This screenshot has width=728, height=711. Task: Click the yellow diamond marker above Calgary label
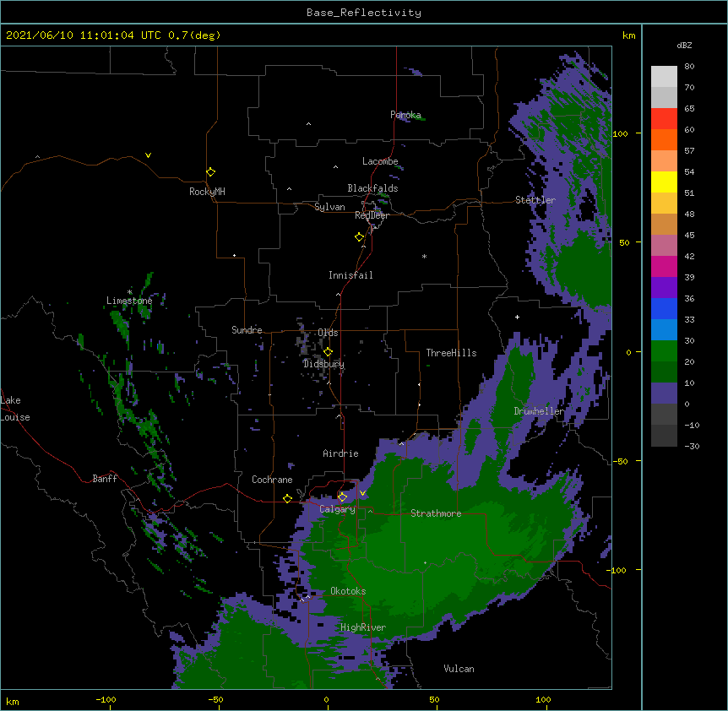point(342,497)
